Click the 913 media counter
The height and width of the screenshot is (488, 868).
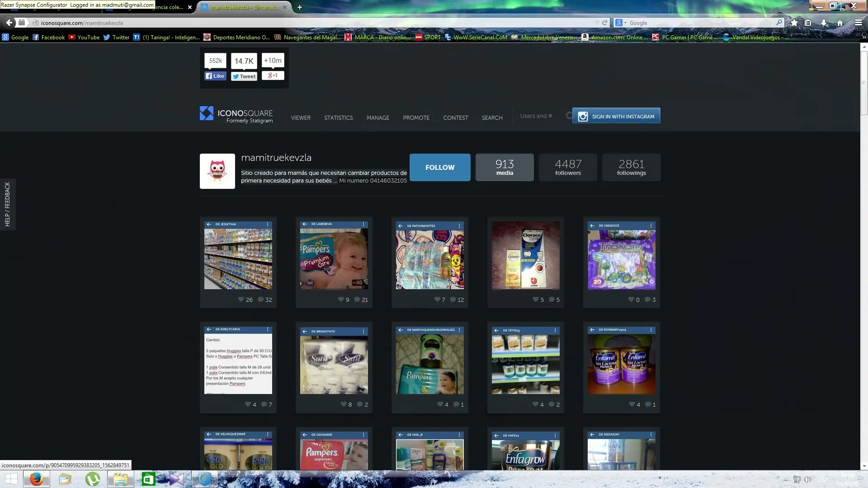505,167
